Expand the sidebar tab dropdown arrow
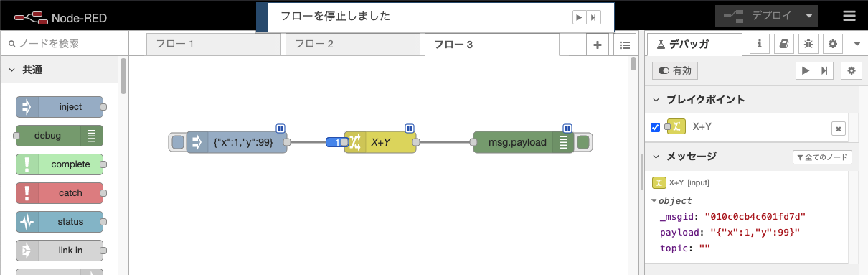This screenshot has width=868, height=275. pyautogui.click(x=857, y=45)
